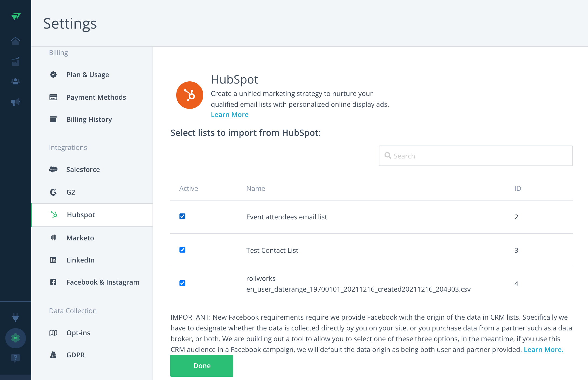Open the analytics chart icon
This screenshot has width=588, height=380.
15,61
